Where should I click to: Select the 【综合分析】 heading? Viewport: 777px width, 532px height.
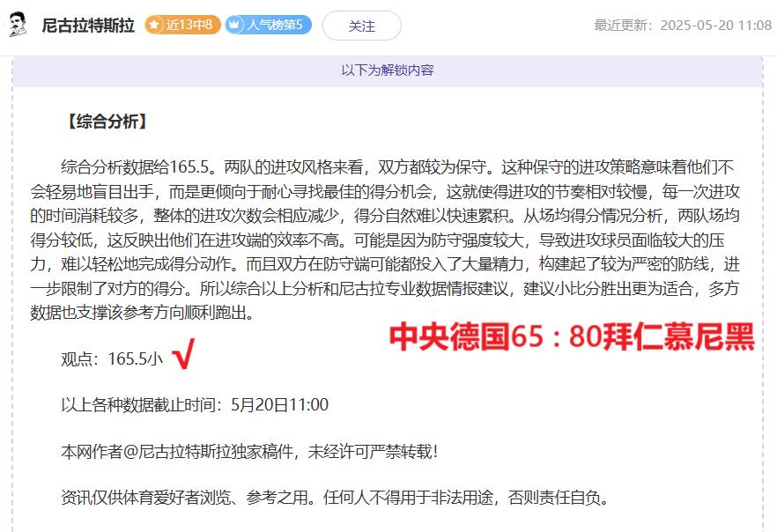click(107, 122)
